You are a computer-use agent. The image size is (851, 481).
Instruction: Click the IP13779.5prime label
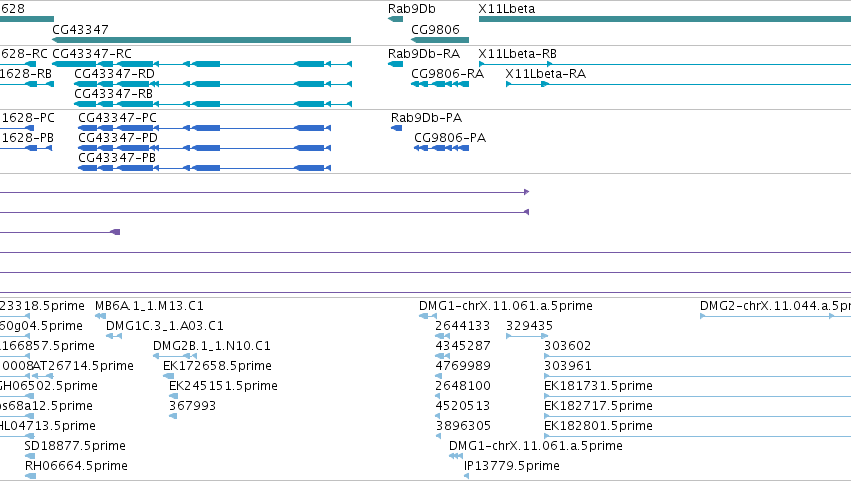(512, 466)
